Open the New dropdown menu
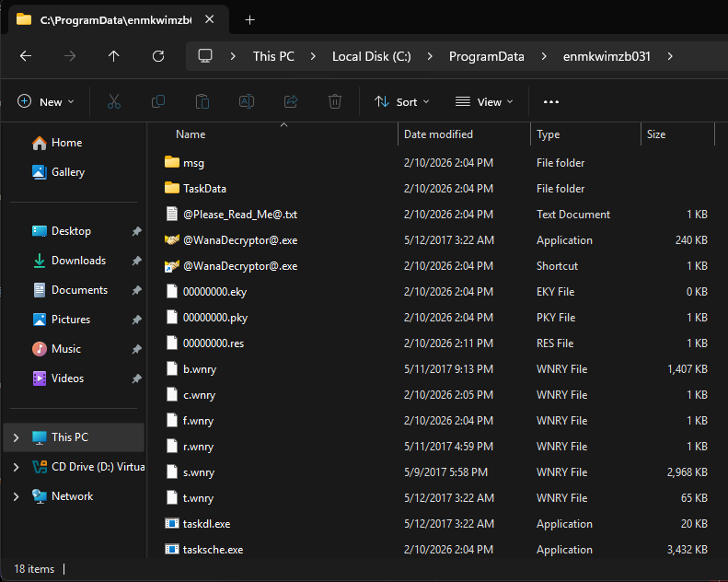 [45, 101]
